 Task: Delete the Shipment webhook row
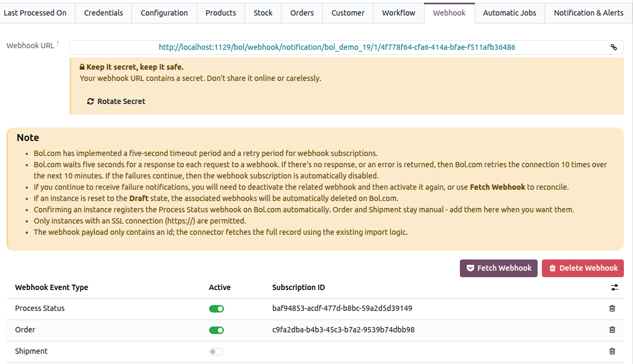(612, 351)
